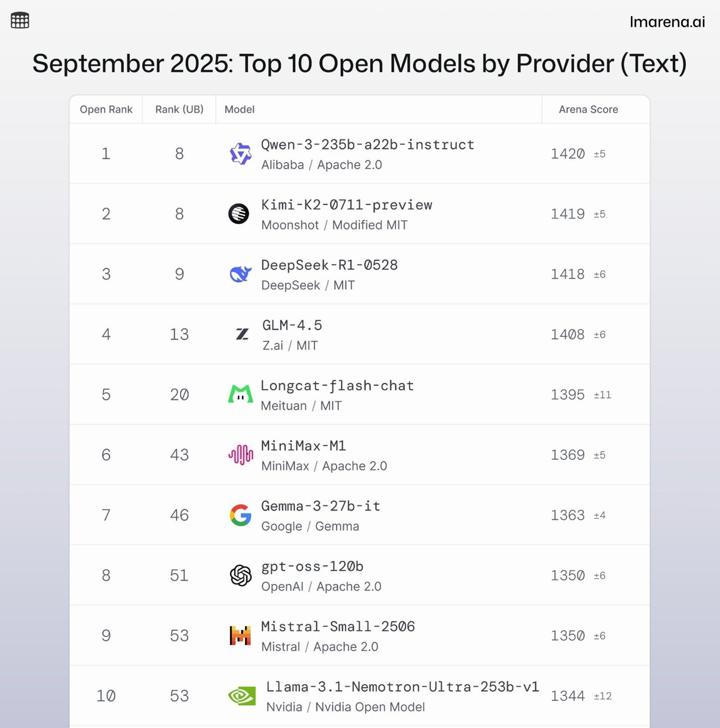The height and width of the screenshot is (728, 720).
Task: Click the Alibaba Qwen logo icon
Action: pos(240,154)
